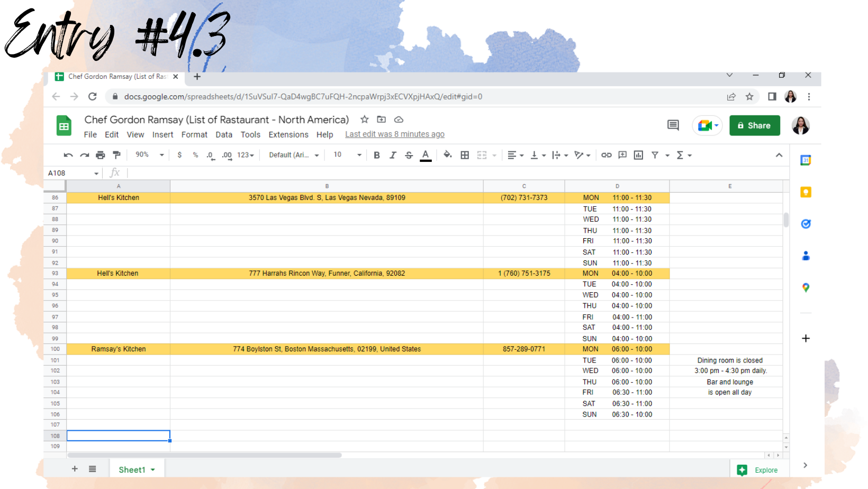Open the Insert menu
This screenshot has height=489, width=868.
click(163, 135)
